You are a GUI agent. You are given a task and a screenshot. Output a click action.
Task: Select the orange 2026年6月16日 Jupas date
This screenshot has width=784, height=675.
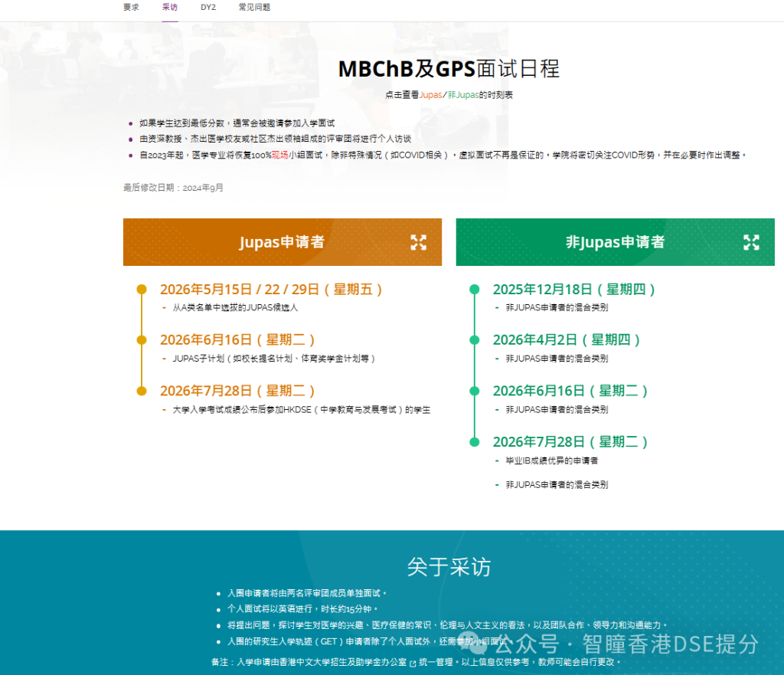coord(237,340)
